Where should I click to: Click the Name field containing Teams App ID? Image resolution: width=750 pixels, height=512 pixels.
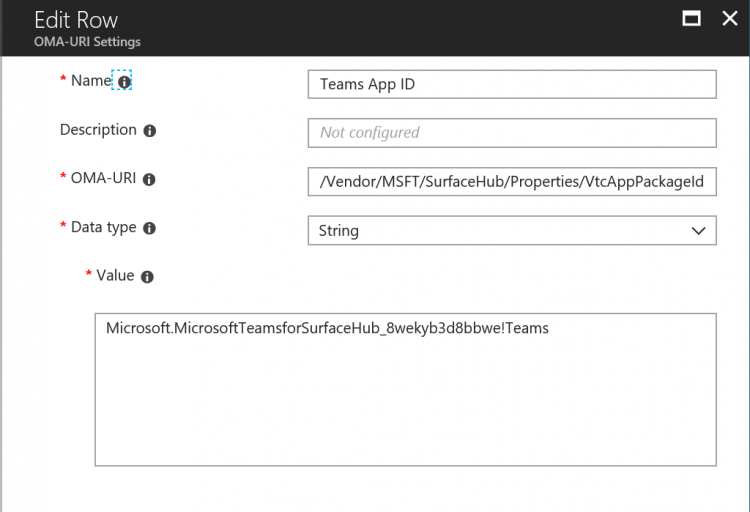coord(512,84)
